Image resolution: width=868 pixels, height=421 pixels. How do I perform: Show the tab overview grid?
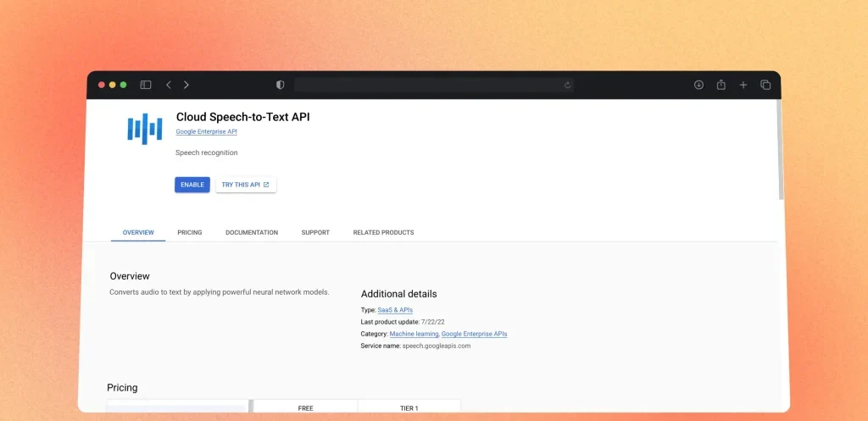coord(765,85)
